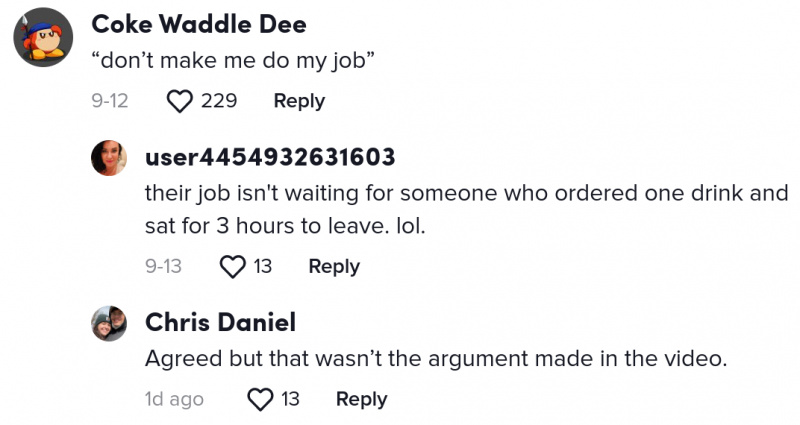Visit Chris Daniel username link
Viewport: 800px width, 425px height.
pyautogui.click(x=220, y=322)
